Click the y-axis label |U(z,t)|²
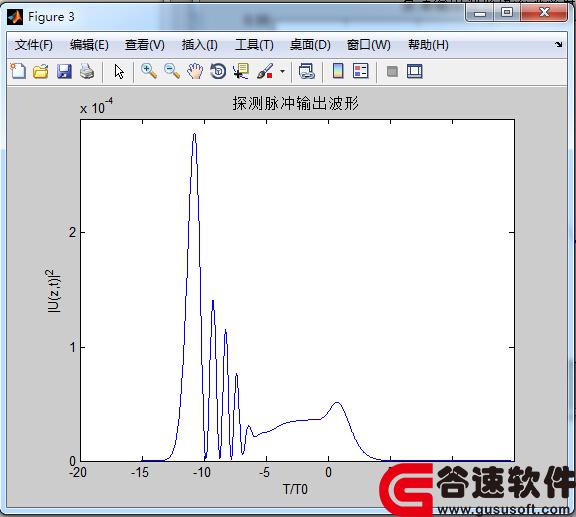576x517 pixels. pos(54,291)
